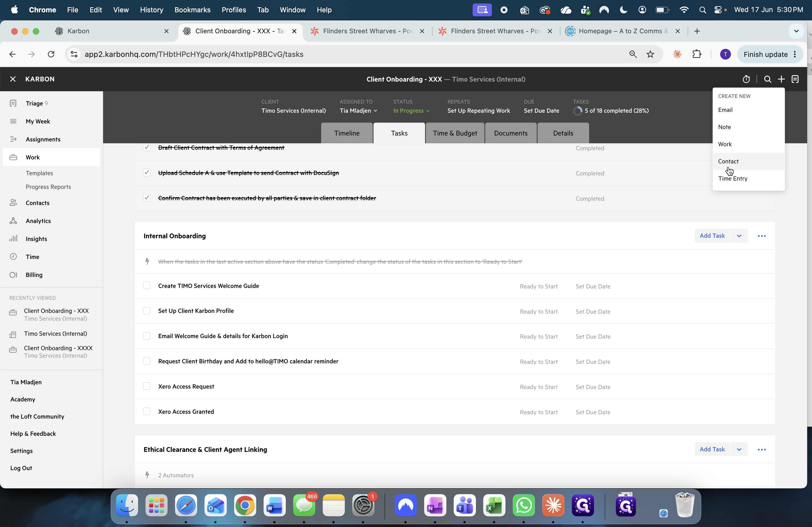
Task: Check Xero Access Granted task checkbox
Action: (147, 411)
